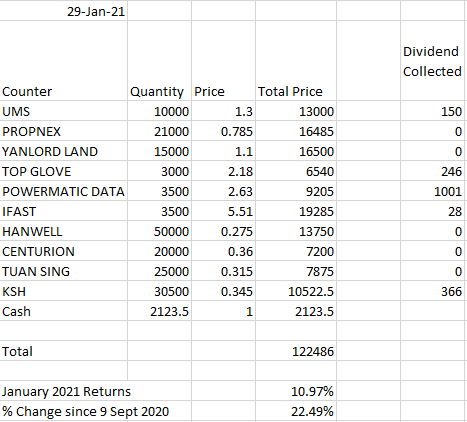Select the TUAN SING cell
The height and width of the screenshot is (422, 467).
[x=63, y=271]
